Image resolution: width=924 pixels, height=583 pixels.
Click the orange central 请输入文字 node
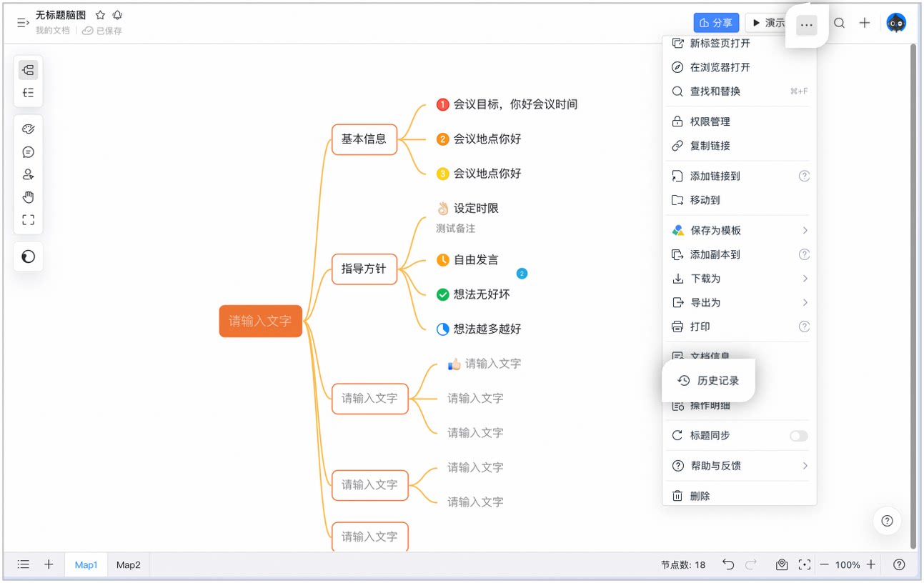[x=260, y=322]
